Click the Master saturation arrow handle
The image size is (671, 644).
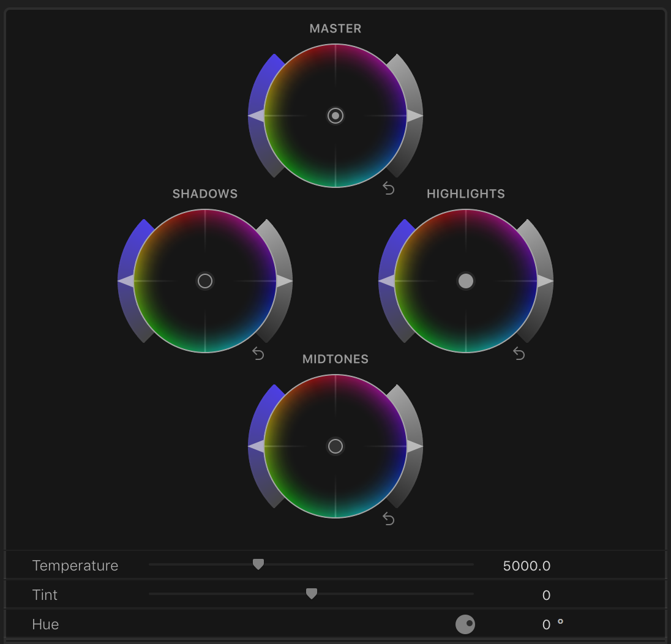pos(256,116)
